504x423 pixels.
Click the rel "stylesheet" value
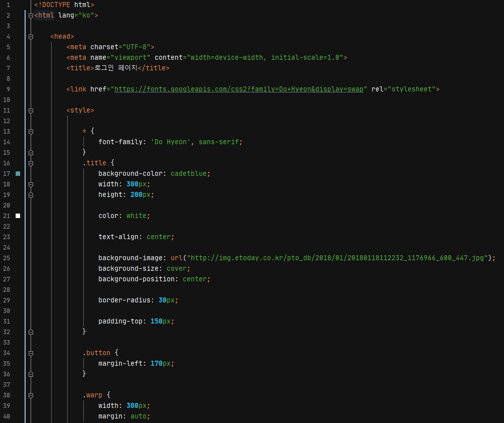(412, 89)
